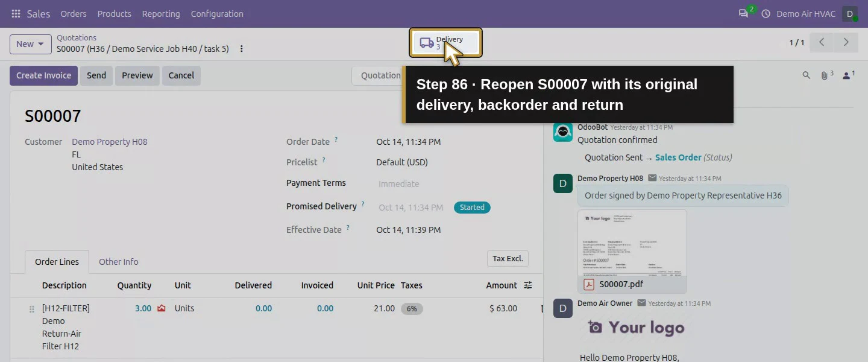Click the Order Date value field

(x=409, y=142)
